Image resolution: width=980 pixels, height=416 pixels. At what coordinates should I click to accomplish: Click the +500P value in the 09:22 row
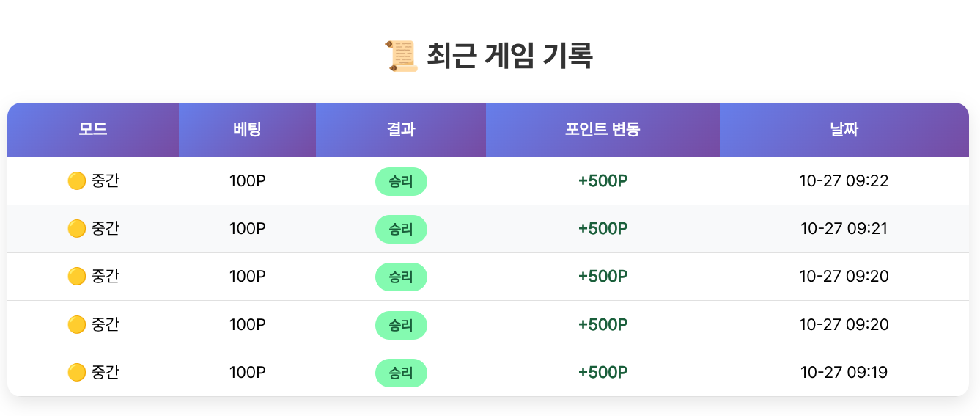click(603, 181)
